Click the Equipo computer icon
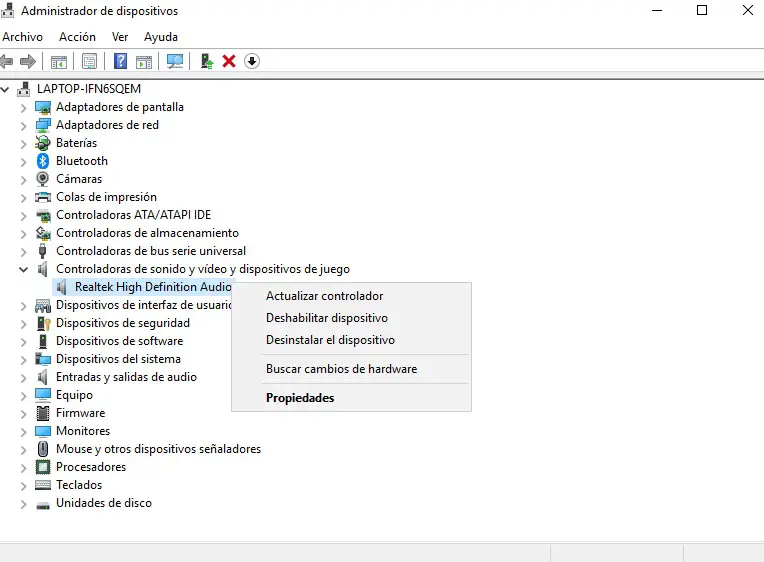764x562 pixels. [43, 395]
